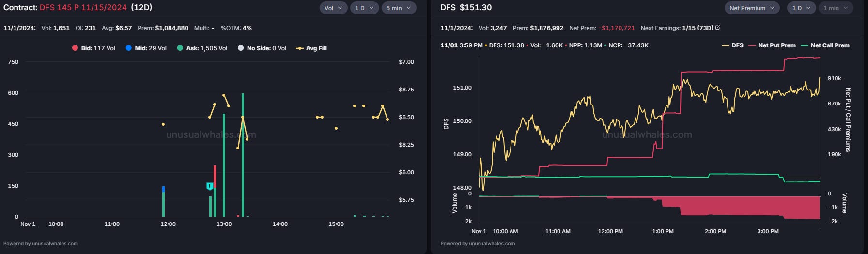Click the teal alert marker on the volume chart
Image resolution: width=868 pixels, height=254 pixels.
(210, 186)
